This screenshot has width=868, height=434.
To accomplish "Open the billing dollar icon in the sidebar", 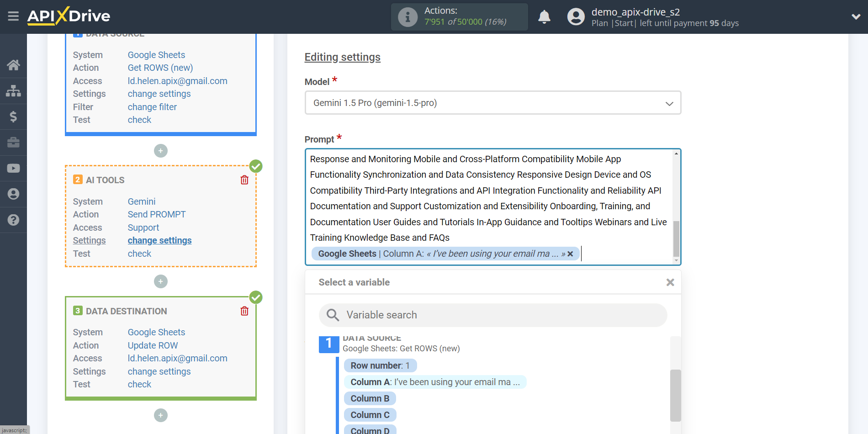I will [13, 116].
